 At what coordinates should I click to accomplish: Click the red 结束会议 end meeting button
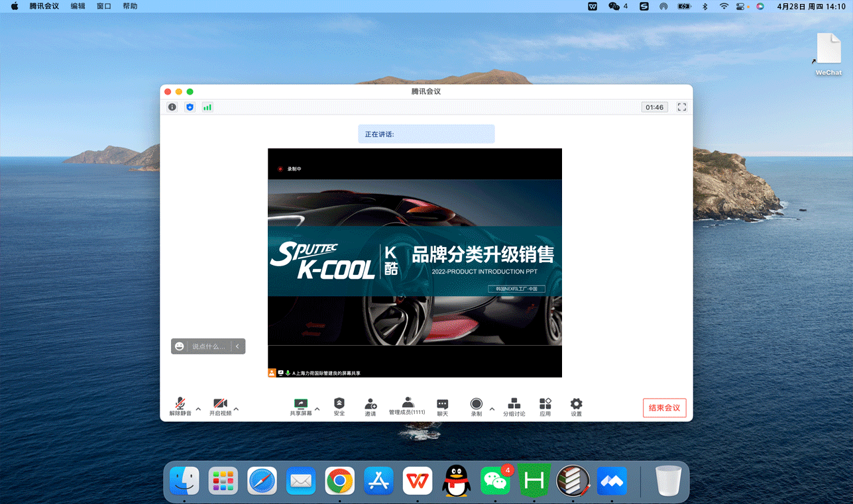point(664,407)
